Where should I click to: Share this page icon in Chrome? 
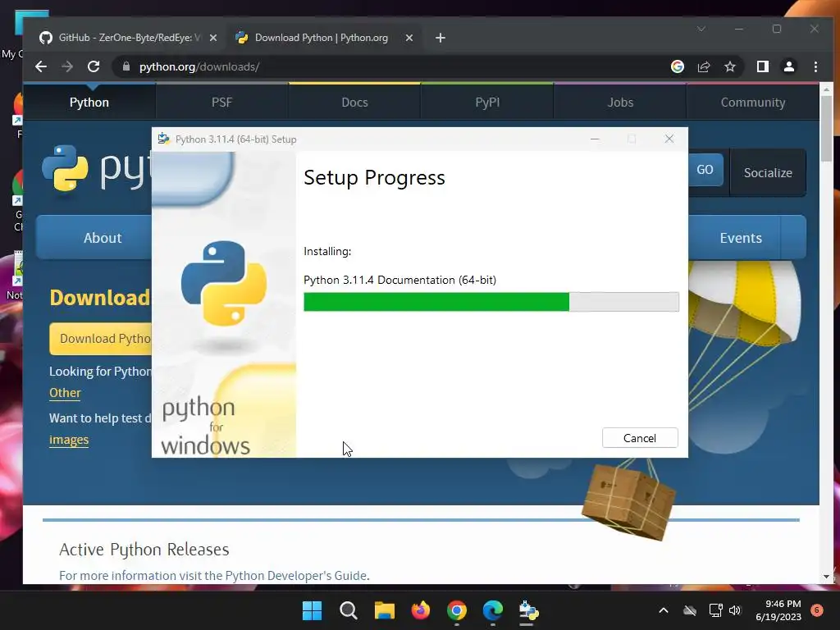[703, 66]
